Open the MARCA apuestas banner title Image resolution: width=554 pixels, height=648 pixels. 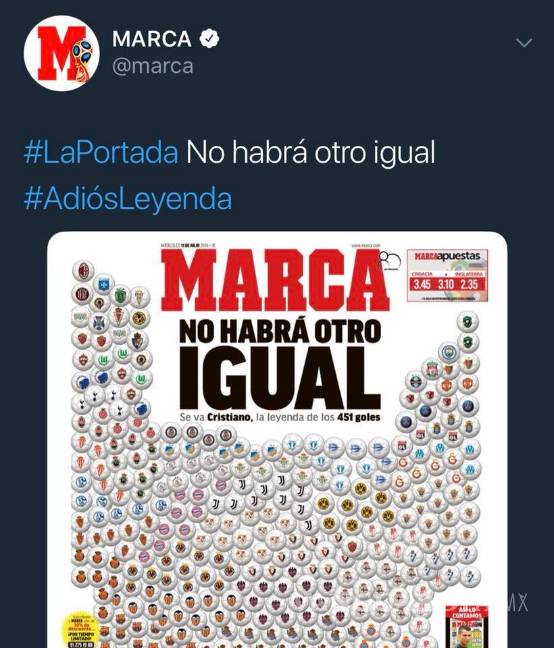click(x=447, y=257)
